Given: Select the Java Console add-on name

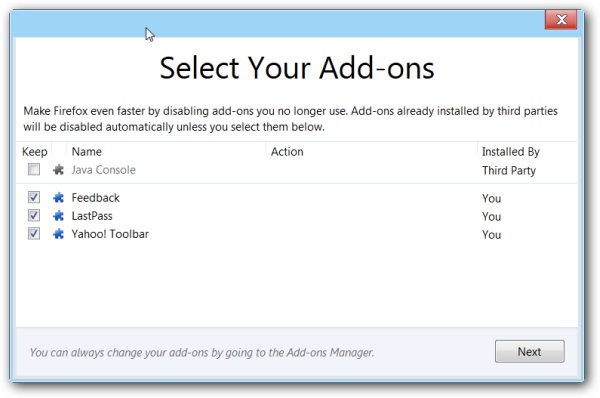Looking at the screenshot, I should click(x=103, y=170).
